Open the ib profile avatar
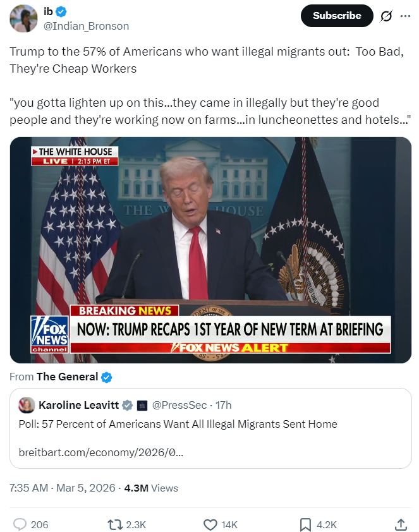The width and height of the screenshot is (419, 532). pyautogui.click(x=23, y=19)
